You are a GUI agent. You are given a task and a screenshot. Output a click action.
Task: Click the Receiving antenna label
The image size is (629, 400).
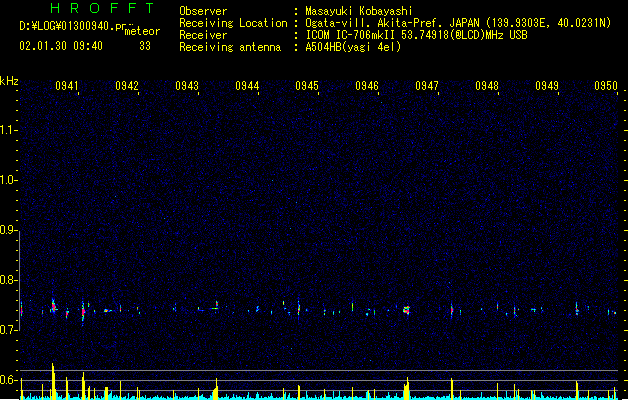[x=230, y=47]
